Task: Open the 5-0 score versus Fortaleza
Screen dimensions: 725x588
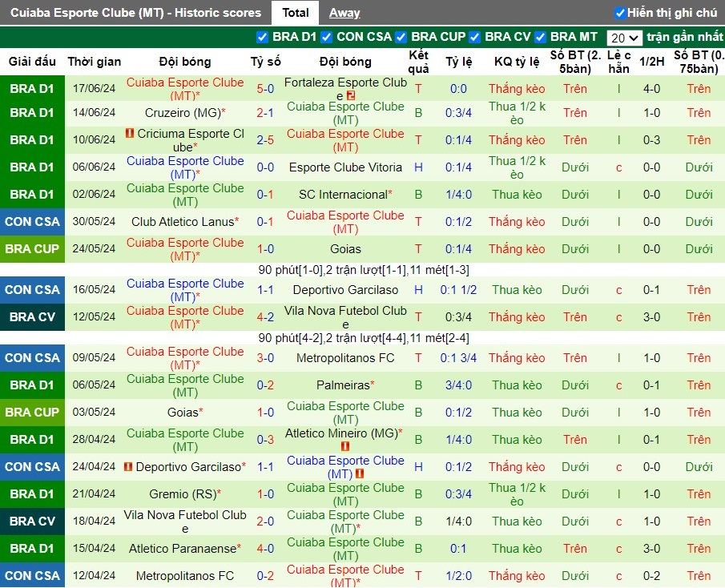Action: tap(265, 89)
